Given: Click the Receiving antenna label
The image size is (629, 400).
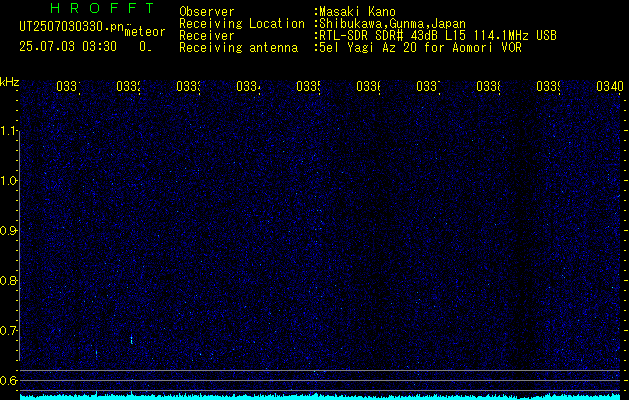Looking at the screenshot, I should click(x=238, y=48).
